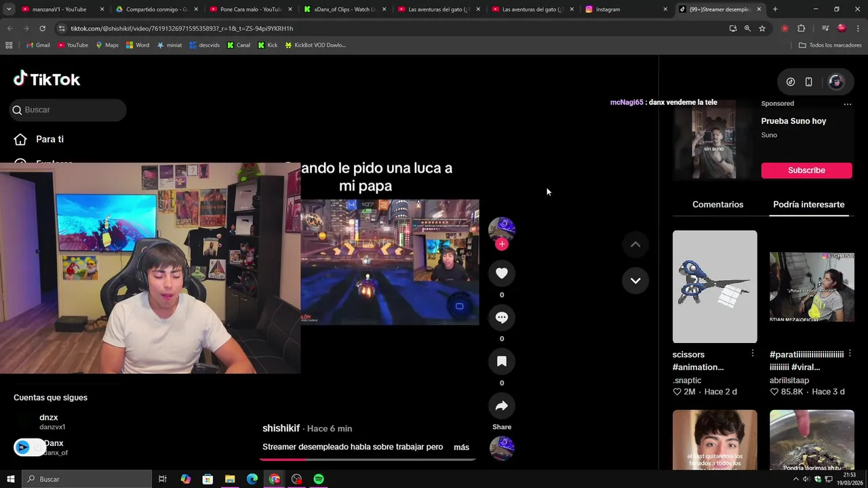Open the Kick bookmark

coord(268,45)
